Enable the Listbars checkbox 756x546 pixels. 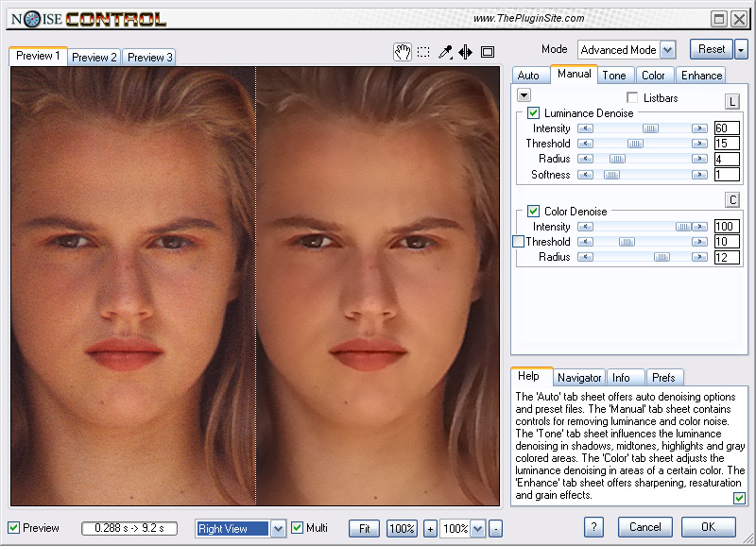(632, 98)
